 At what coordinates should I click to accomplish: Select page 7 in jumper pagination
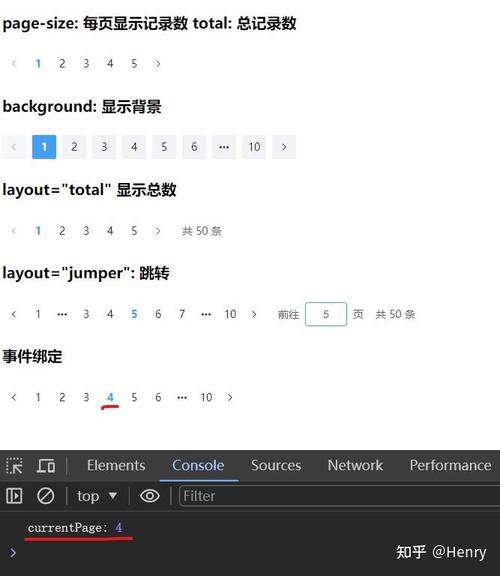(x=182, y=314)
